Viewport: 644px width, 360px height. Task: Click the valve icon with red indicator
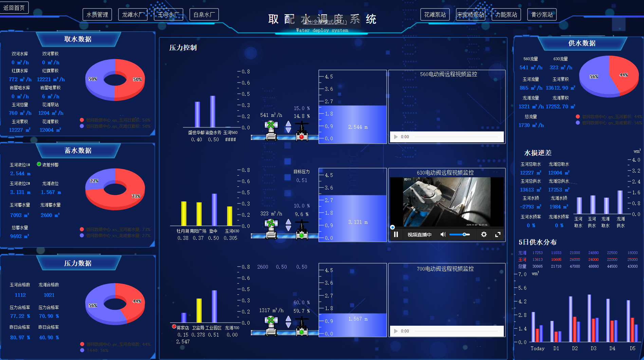[x=301, y=131]
